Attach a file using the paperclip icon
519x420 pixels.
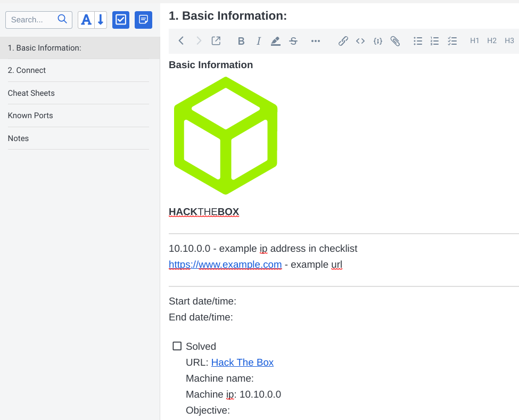pos(395,41)
